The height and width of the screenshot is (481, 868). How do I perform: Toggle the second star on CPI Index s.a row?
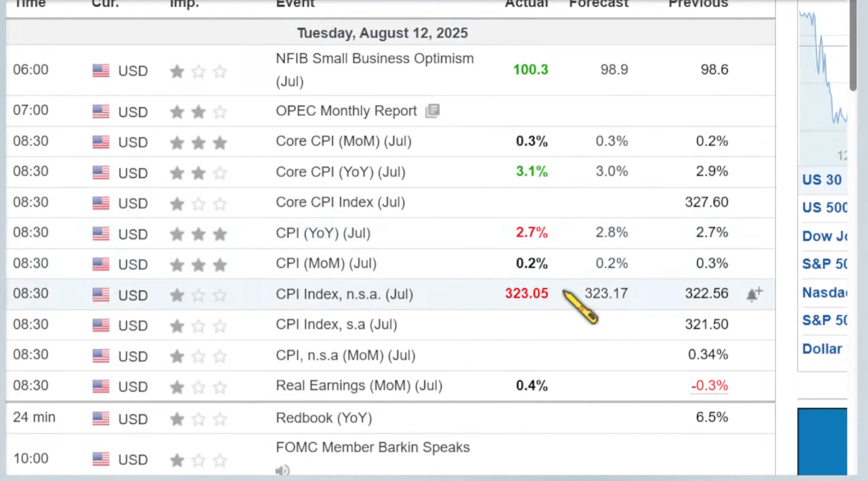pos(198,325)
